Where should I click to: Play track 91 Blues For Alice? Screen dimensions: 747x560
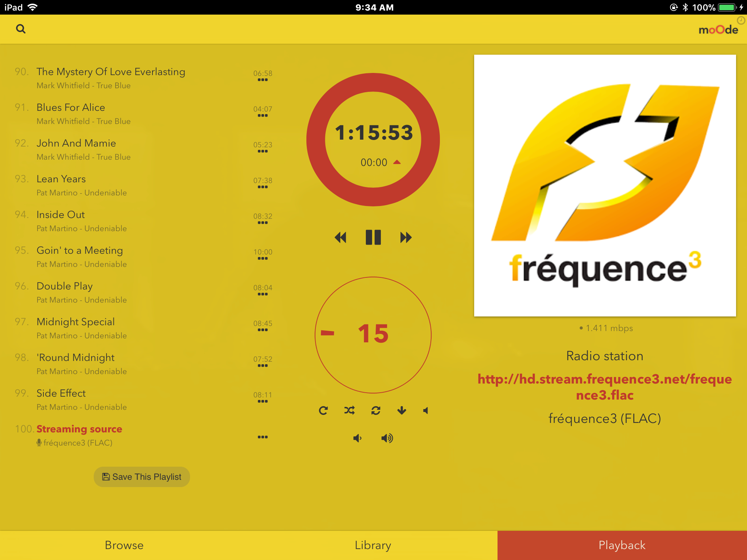(x=71, y=108)
